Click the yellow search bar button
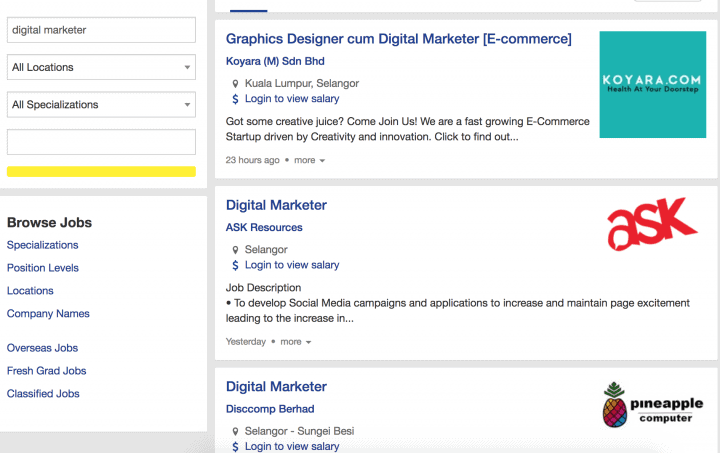Image resolution: width=720 pixels, height=453 pixels. click(101, 171)
